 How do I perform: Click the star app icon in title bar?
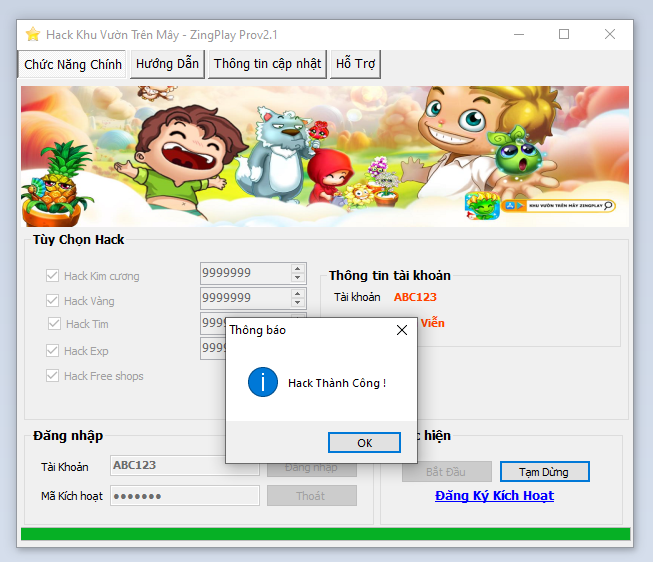tap(33, 34)
